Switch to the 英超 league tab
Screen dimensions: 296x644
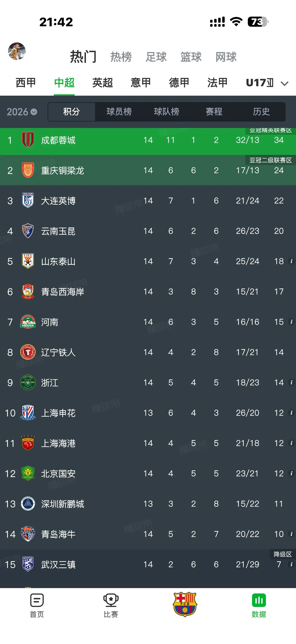tap(102, 83)
